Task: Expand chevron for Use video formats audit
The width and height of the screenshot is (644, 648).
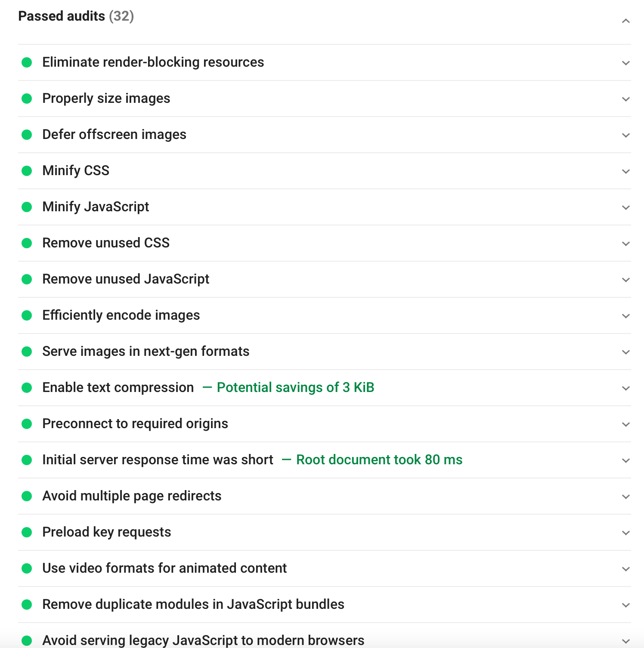Action: (626, 569)
